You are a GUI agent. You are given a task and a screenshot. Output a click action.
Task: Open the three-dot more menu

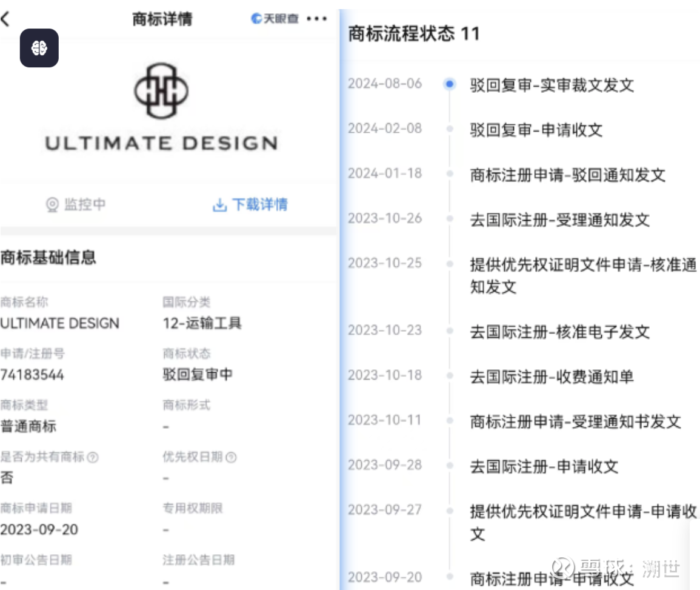pyautogui.click(x=317, y=19)
